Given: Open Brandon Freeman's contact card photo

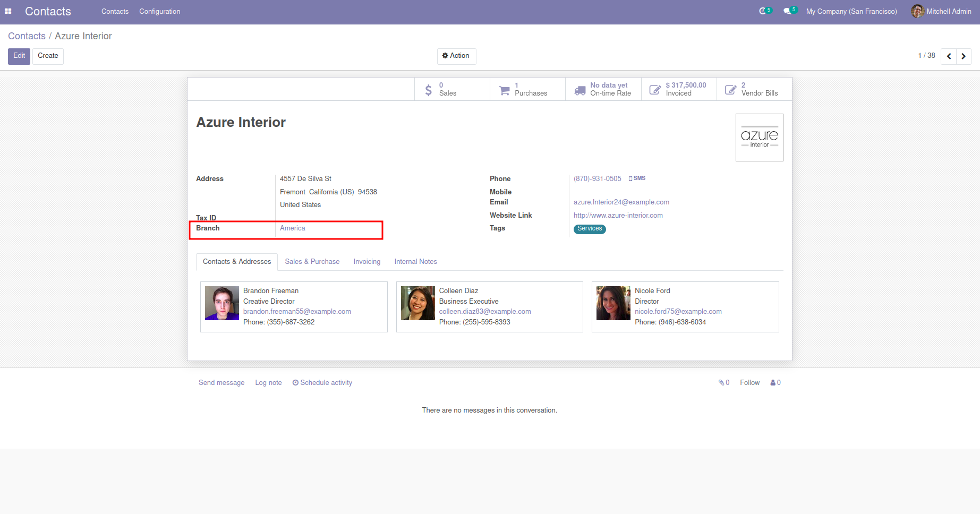Looking at the screenshot, I should pos(222,303).
